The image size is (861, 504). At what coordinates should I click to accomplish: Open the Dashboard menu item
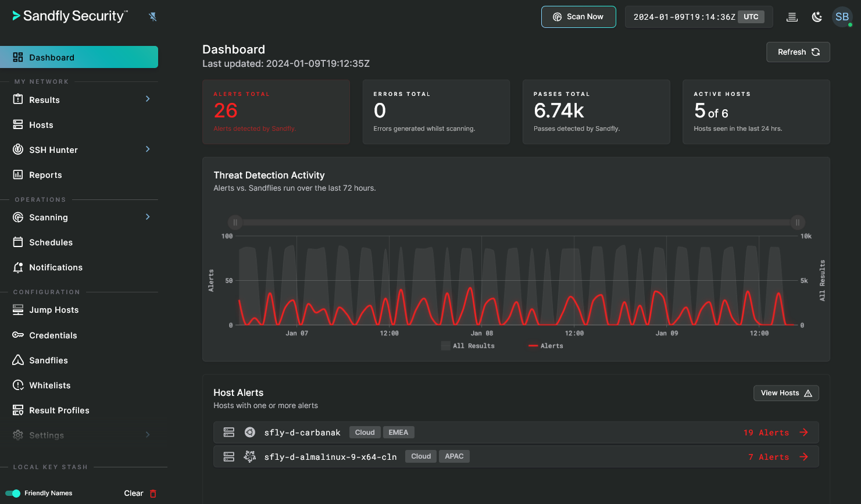click(79, 57)
